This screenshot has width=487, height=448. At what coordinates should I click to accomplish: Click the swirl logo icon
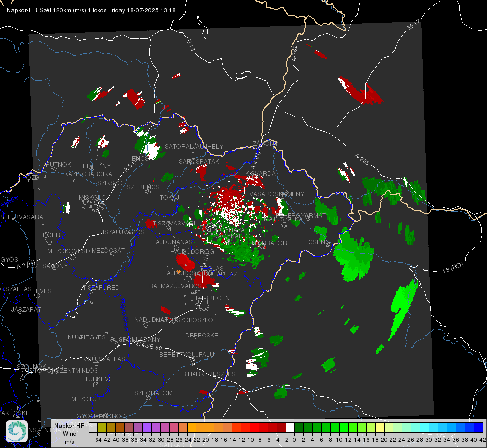(x=17, y=431)
